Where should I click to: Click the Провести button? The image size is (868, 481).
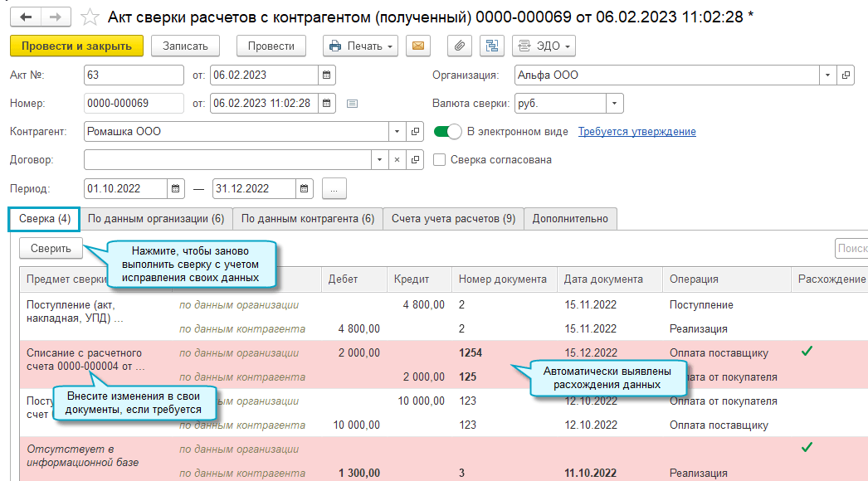point(271,46)
